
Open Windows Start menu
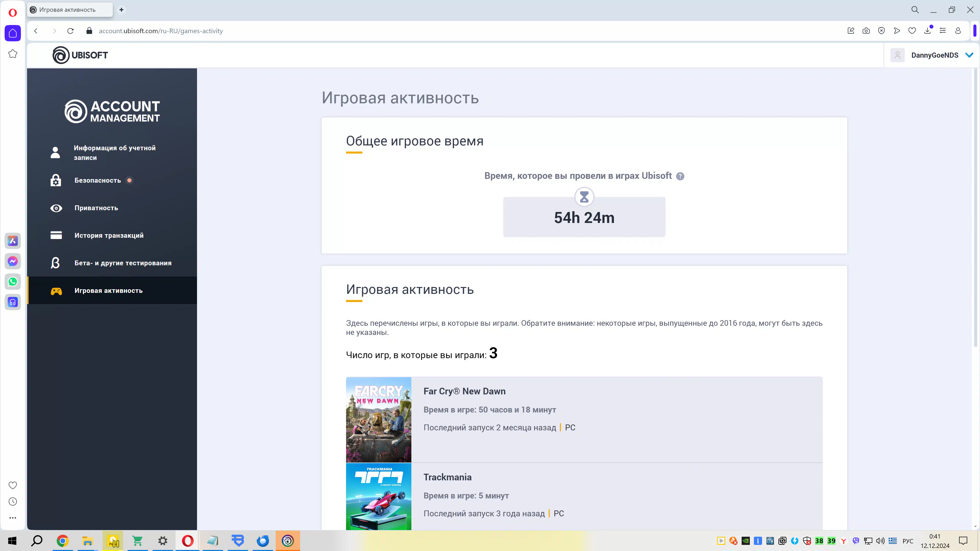[12, 541]
